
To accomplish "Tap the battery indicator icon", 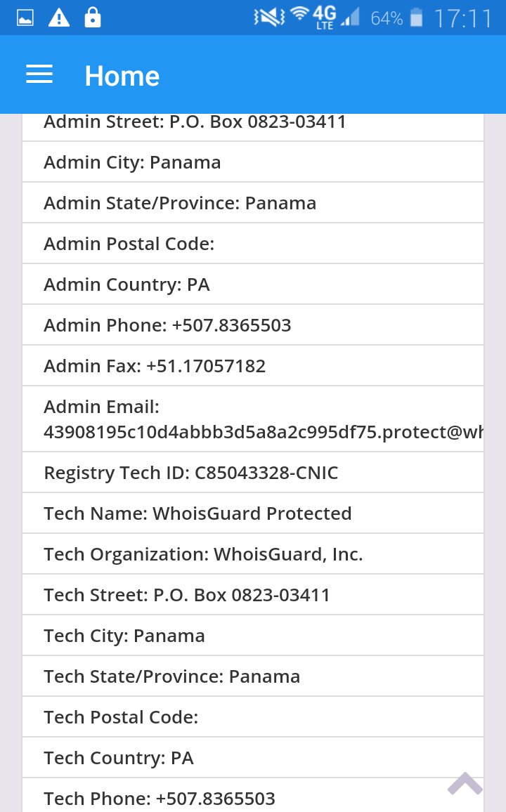I will coord(416,18).
